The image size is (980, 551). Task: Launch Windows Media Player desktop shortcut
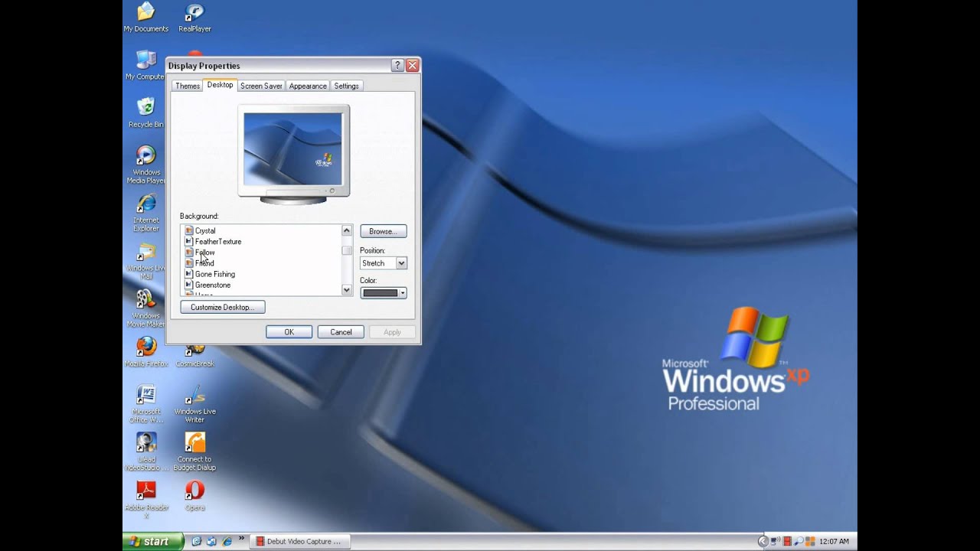[145, 156]
